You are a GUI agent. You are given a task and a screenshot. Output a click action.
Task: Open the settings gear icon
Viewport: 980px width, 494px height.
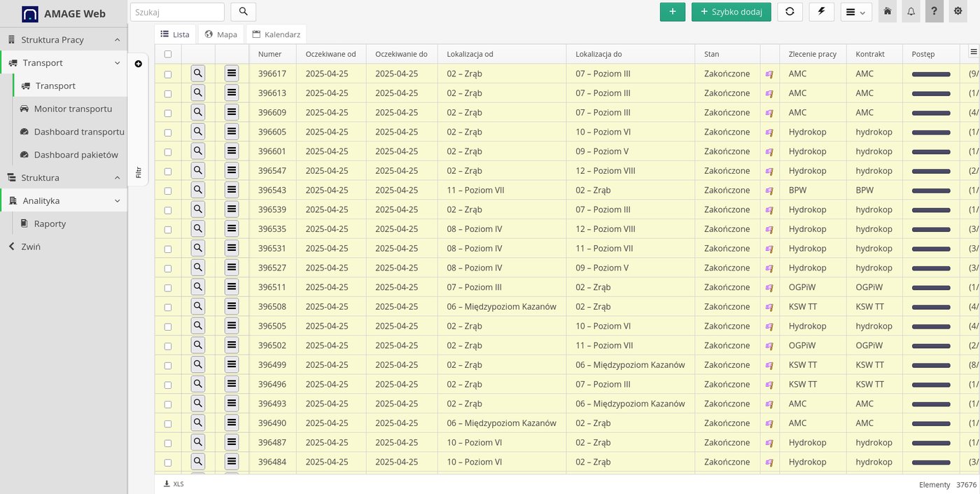958,11
